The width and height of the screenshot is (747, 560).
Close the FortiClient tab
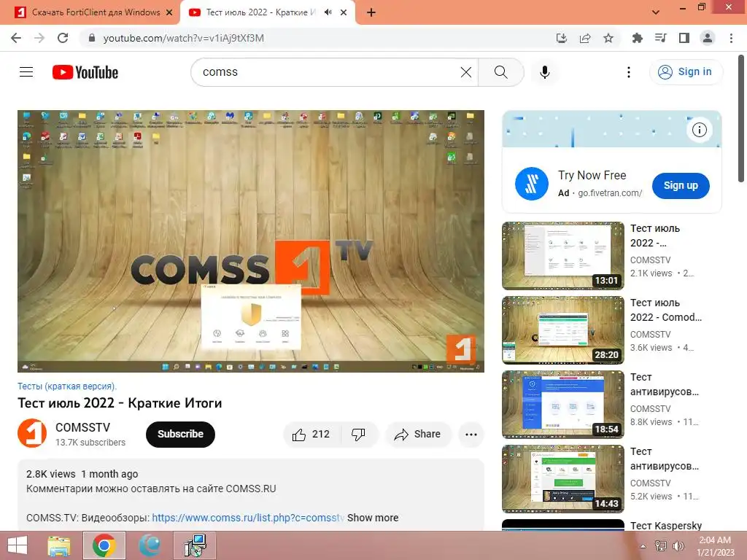tap(169, 12)
